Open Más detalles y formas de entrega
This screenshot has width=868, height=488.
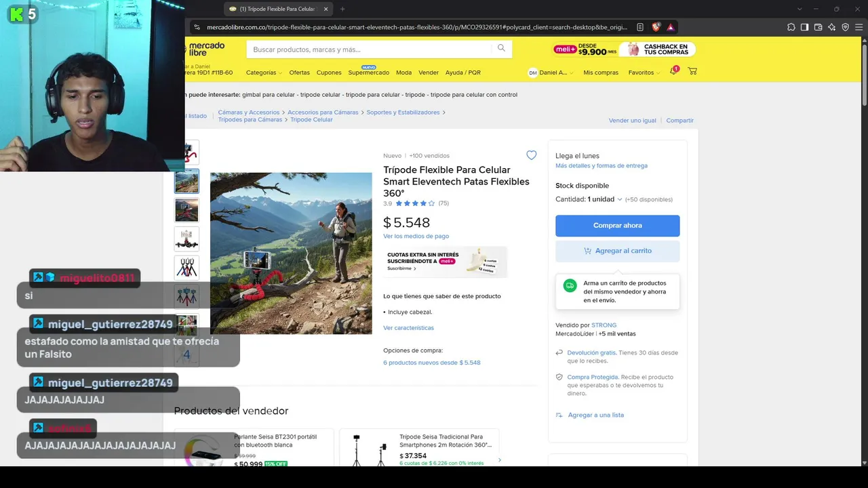(601, 165)
